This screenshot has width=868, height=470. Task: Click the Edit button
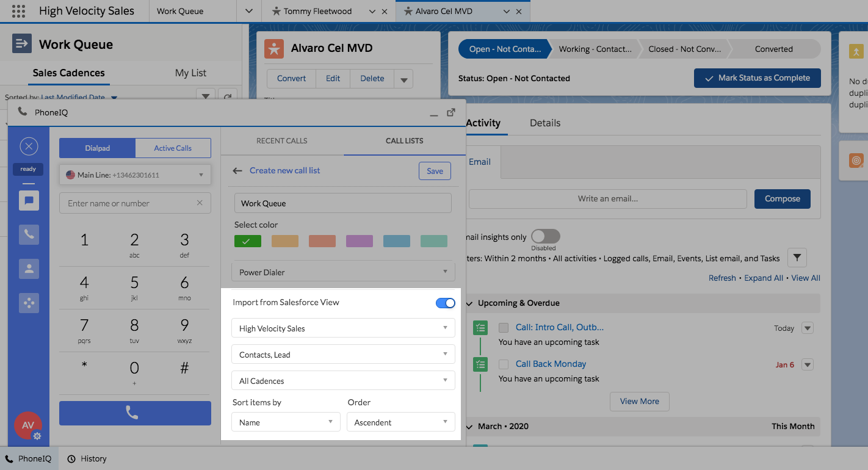[x=333, y=79]
